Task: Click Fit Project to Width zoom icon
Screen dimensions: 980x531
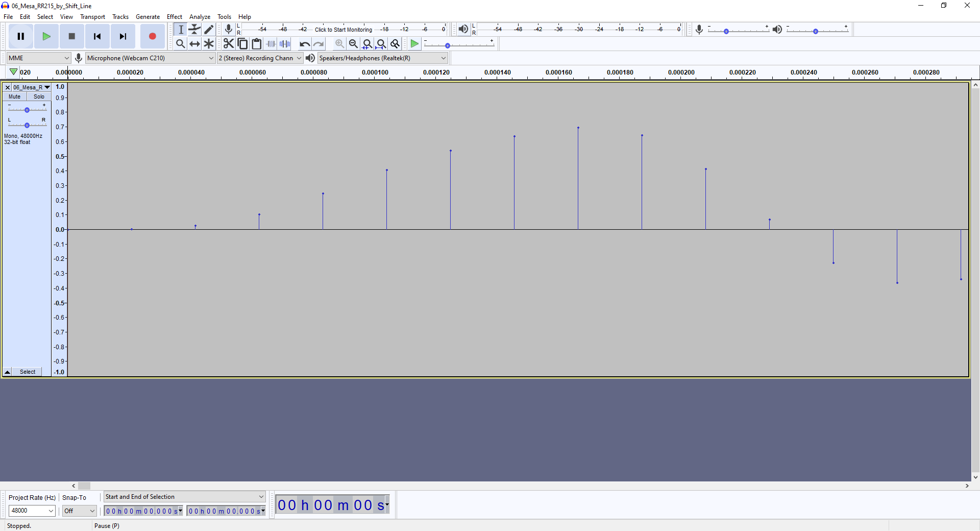Action: (381, 44)
